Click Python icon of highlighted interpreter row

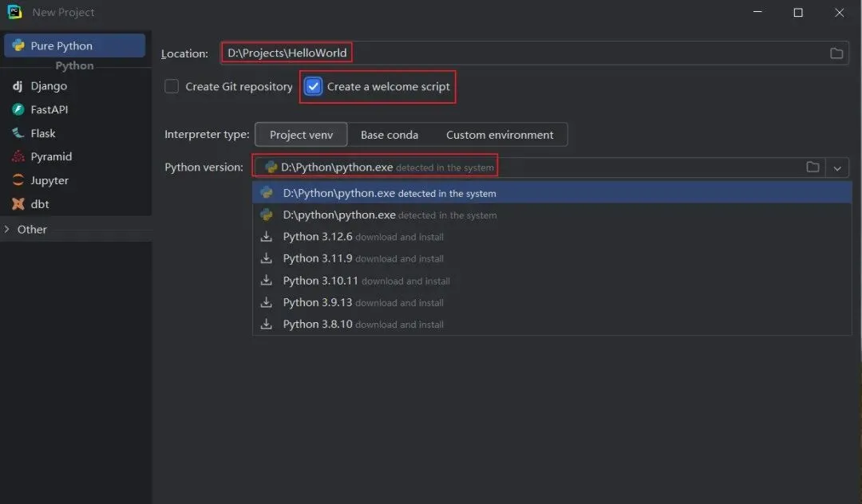click(x=267, y=193)
